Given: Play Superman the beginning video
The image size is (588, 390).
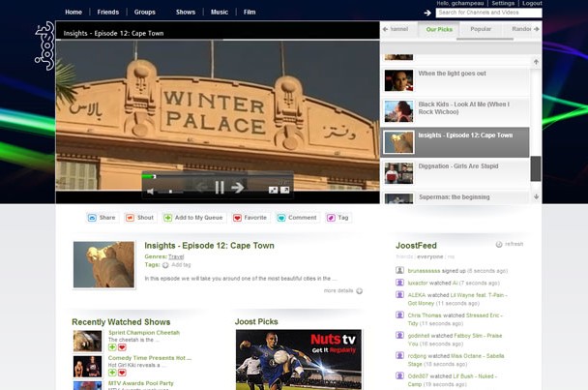Looking at the screenshot, I should pyautogui.click(x=455, y=197).
